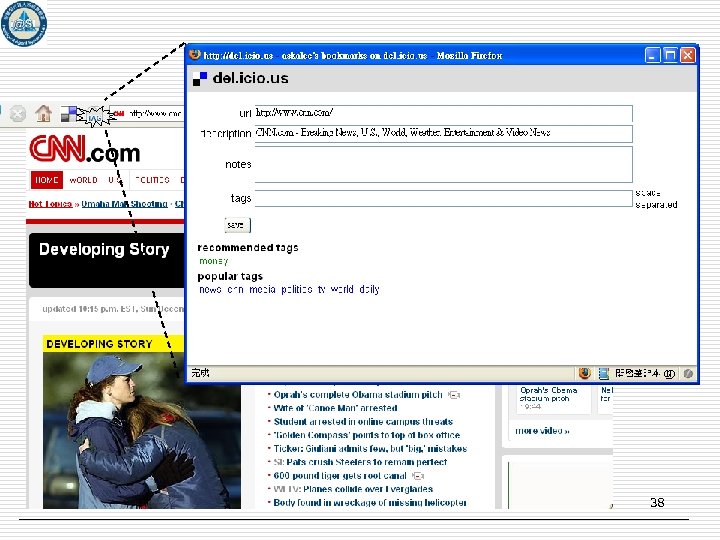Click video icon beside Oprah stadium pitch headline
The image size is (720, 540).
[454, 394]
